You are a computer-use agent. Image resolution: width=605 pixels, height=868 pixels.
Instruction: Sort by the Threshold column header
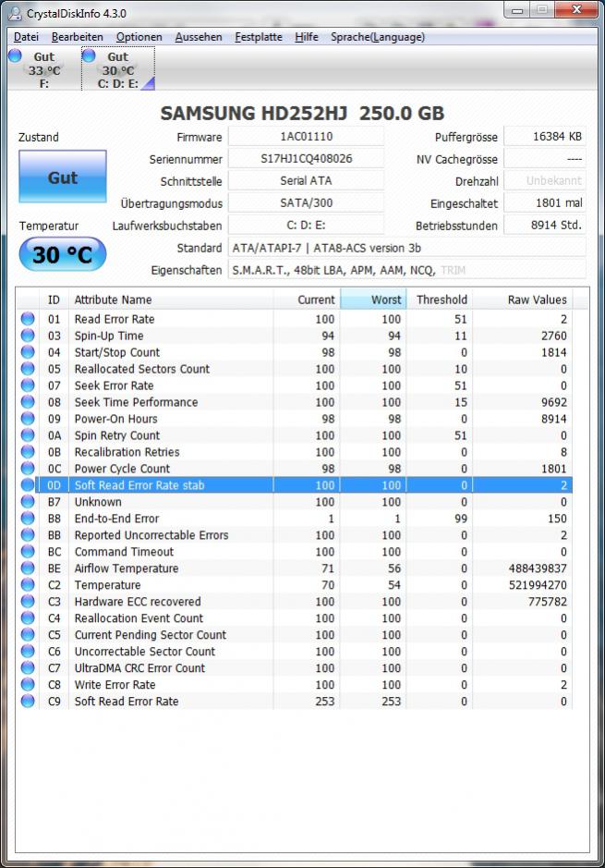coord(440,300)
